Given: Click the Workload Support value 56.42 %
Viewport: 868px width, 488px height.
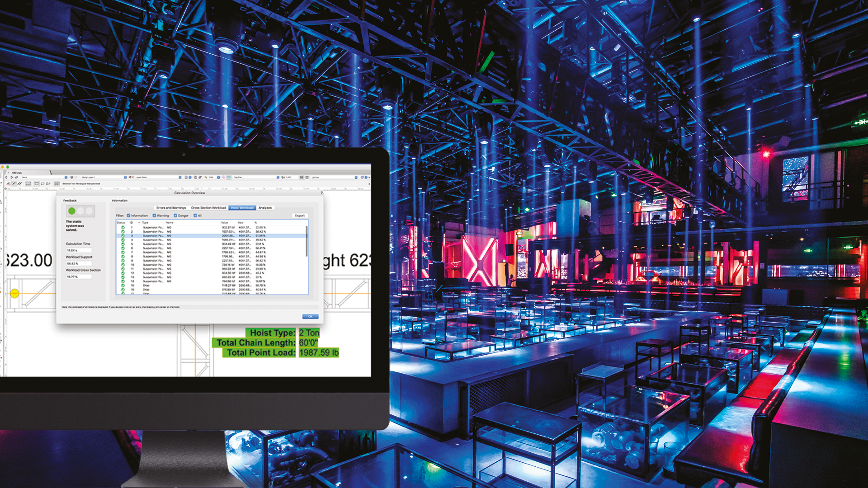Looking at the screenshot, I should tap(79, 263).
